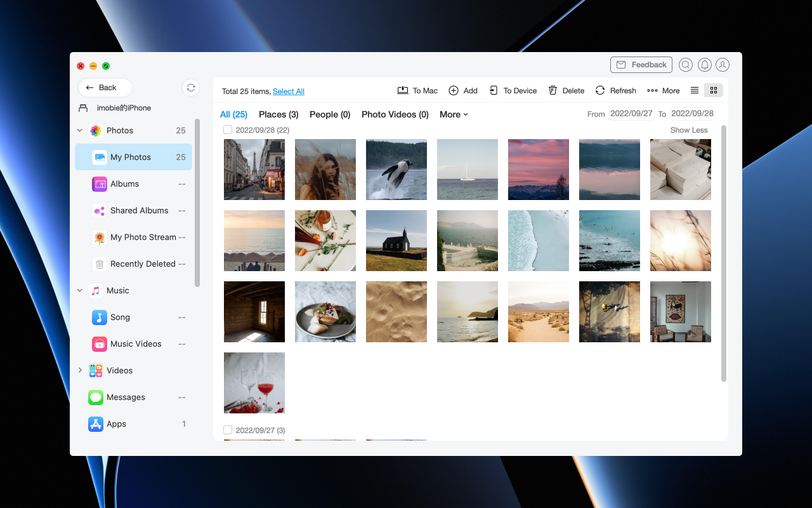Open notifications via the bell icon
812x508 pixels.
coord(704,64)
